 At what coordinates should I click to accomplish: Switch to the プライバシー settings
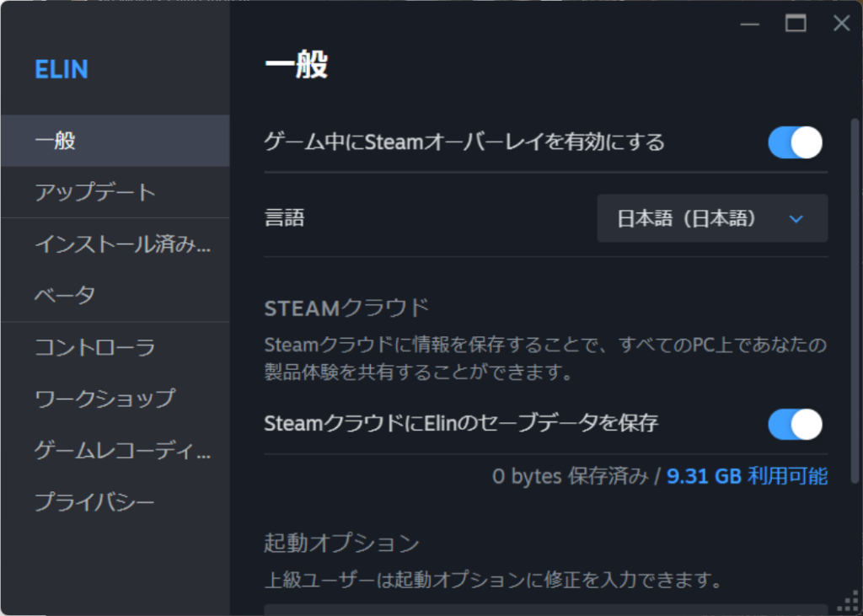click(x=115, y=503)
